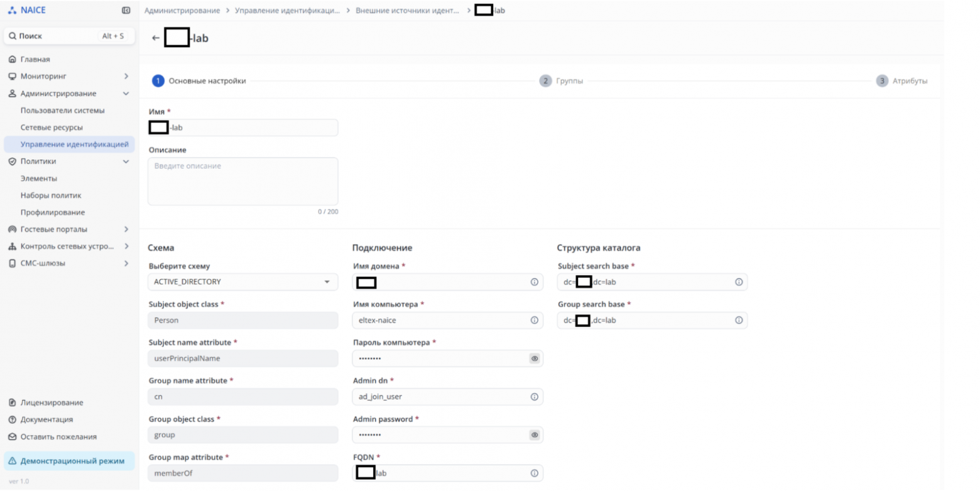Open Пользователи системы in the sidebar
The width and height of the screenshot is (980, 491).
[62, 111]
